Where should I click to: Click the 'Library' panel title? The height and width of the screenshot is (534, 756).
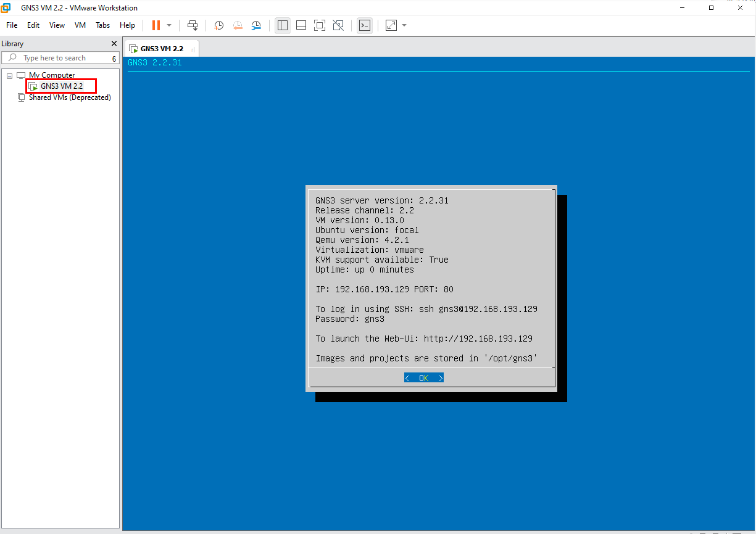click(12, 44)
